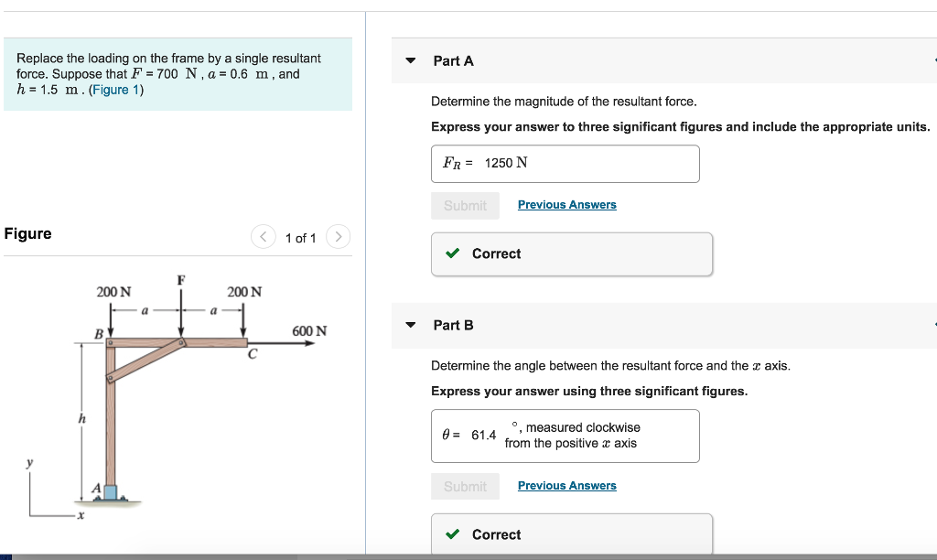This screenshot has width=937, height=560.
Task: Go to the previous figure arrow
Action: pyautogui.click(x=264, y=237)
